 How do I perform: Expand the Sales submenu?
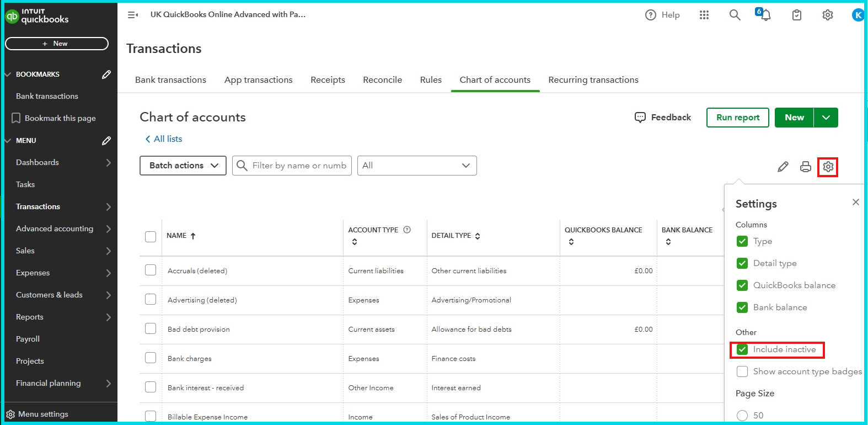[x=109, y=251]
